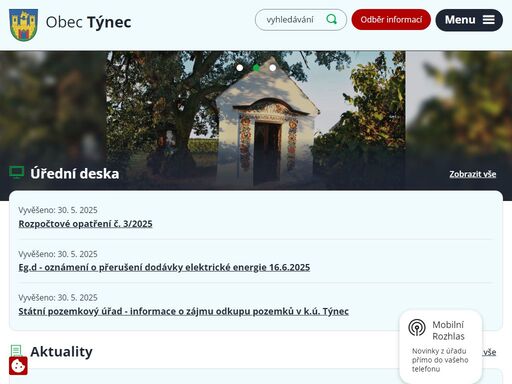Open Eg.d oznámení o přerušení dodávky link
The image size is (512, 384).
coord(164,267)
